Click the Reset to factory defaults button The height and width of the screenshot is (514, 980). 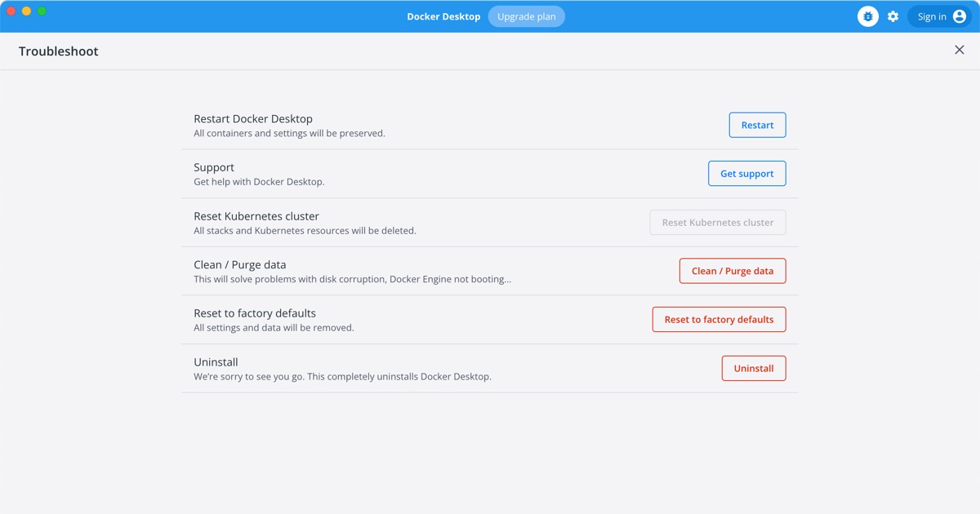point(719,320)
